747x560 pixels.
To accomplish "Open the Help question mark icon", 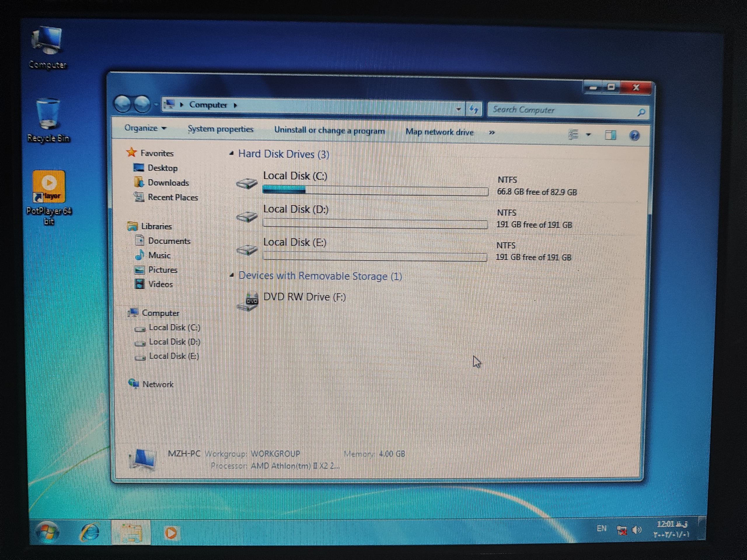I will pyautogui.click(x=634, y=136).
